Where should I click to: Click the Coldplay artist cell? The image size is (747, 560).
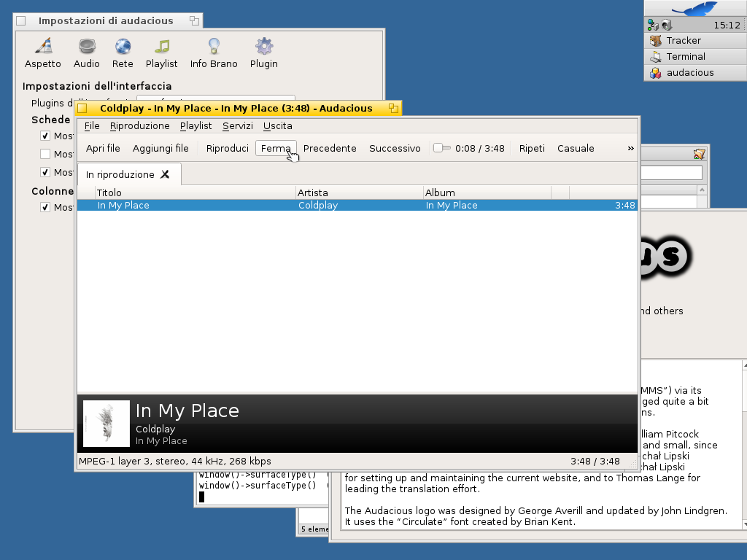318,205
